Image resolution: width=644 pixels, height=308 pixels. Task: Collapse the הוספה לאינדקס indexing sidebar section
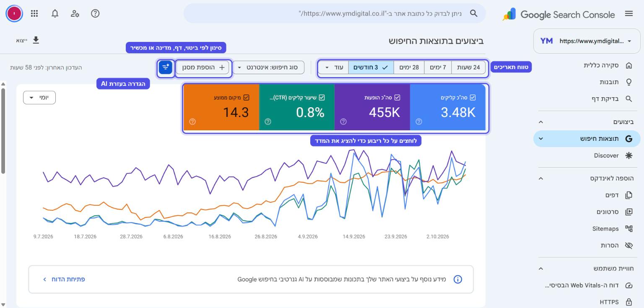(x=541, y=178)
